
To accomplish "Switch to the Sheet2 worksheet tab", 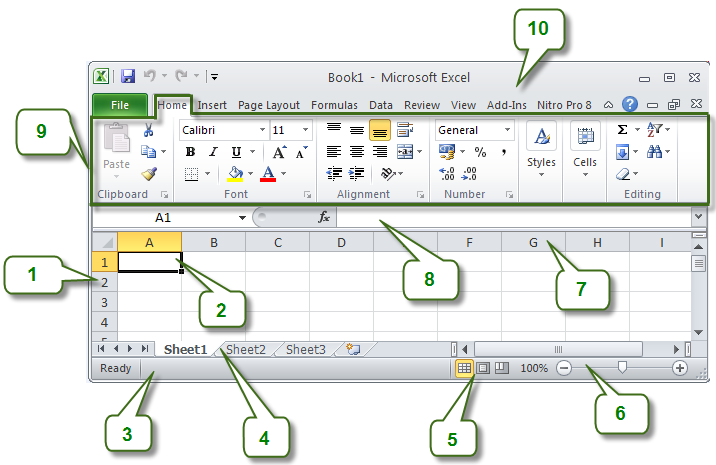I will point(246,349).
